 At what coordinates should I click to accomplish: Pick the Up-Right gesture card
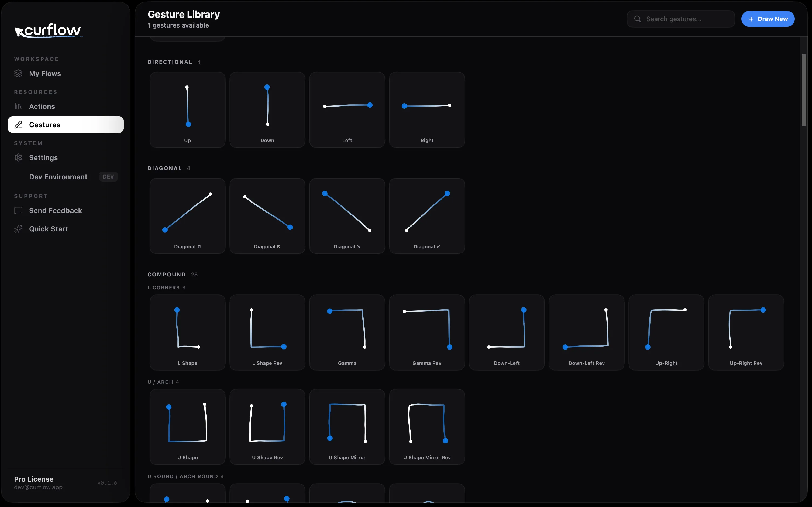pyautogui.click(x=666, y=333)
